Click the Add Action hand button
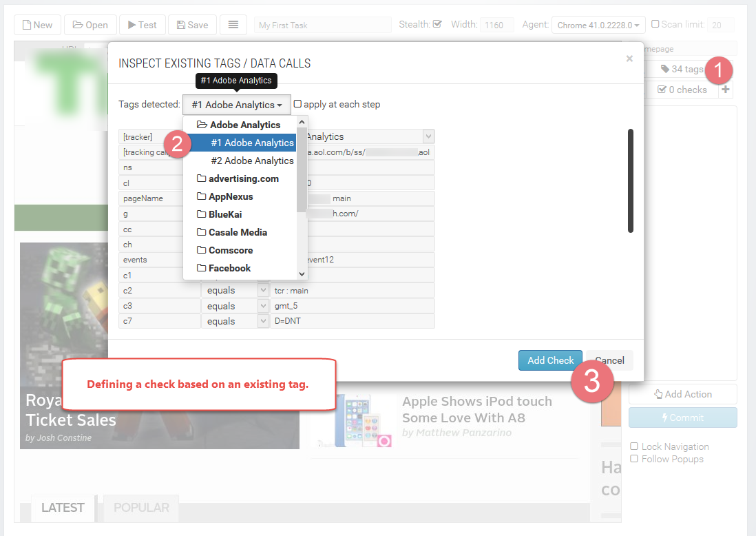 click(683, 394)
